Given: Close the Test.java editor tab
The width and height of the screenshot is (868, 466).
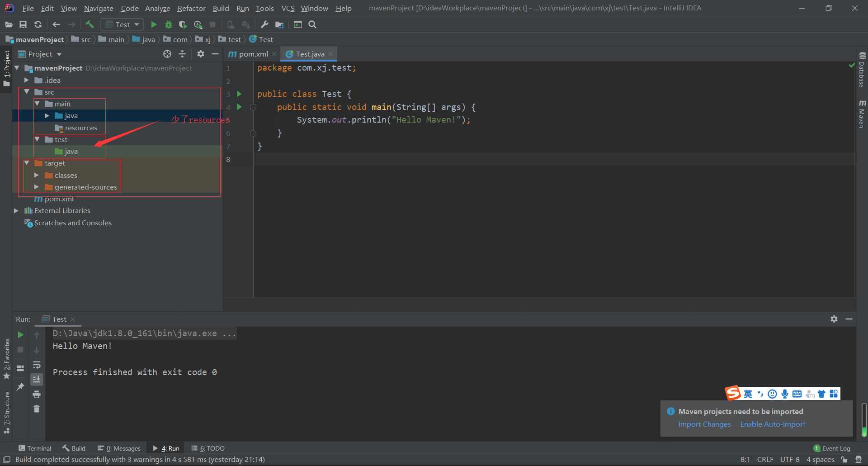Looking at the screenshot, I should click(x=330, y=54).
